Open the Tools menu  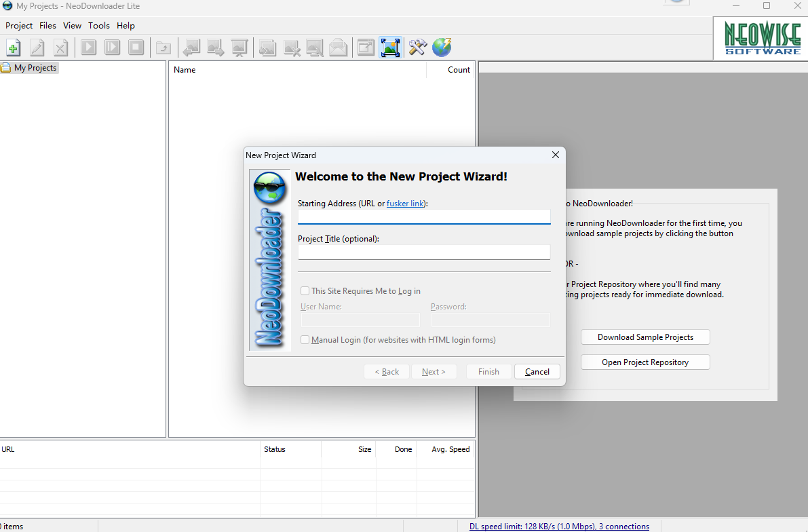coord(99,26)
